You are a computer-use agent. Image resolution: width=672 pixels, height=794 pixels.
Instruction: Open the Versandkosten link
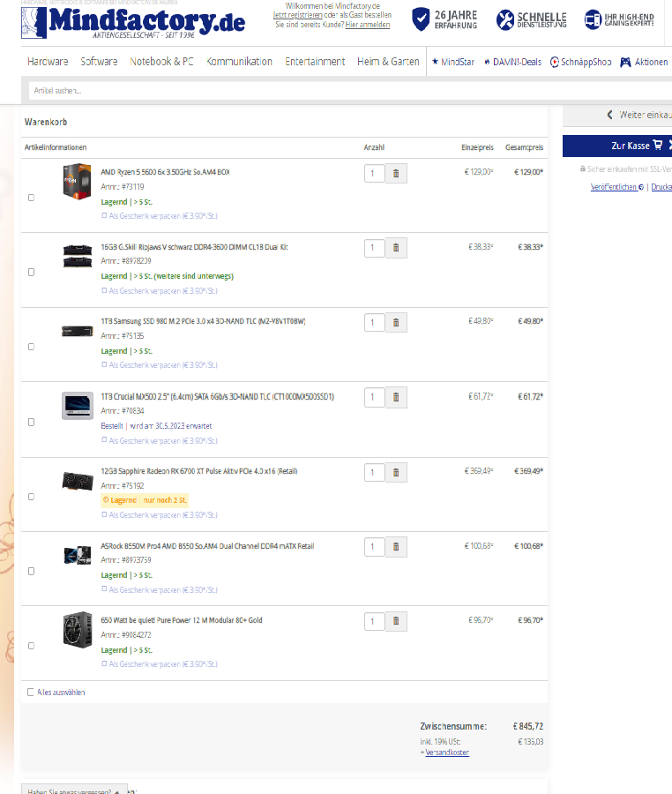[447, 753]
